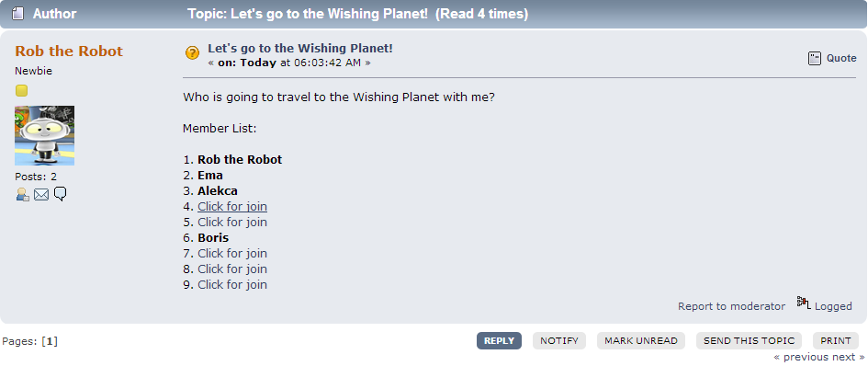Click the yellow Newbie rank badge

pyautogui.click(x=21, y=90)
